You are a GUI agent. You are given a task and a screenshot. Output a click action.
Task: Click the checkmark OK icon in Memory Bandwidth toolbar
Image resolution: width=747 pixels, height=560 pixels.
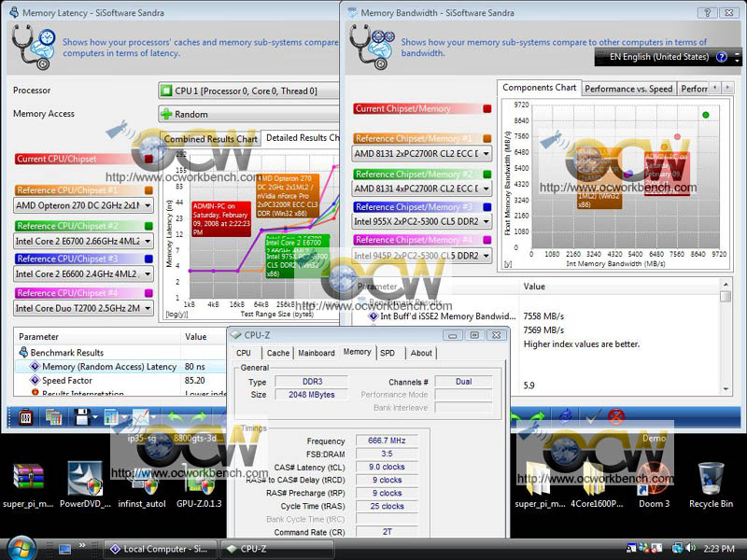tap(593, 417)
